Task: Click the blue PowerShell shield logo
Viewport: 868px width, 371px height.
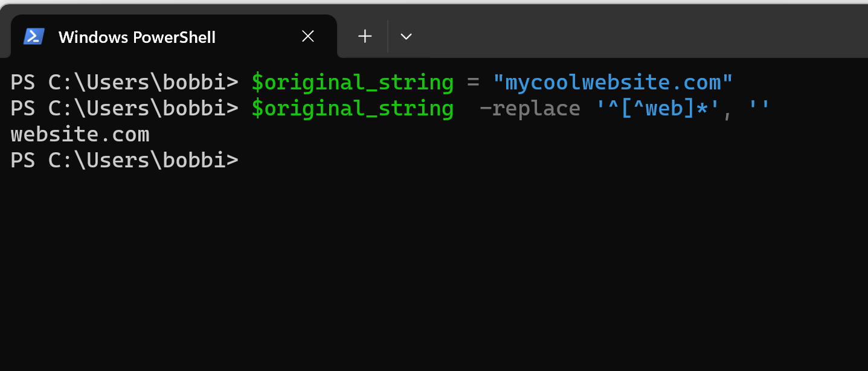Action: [x=34, y=36]
